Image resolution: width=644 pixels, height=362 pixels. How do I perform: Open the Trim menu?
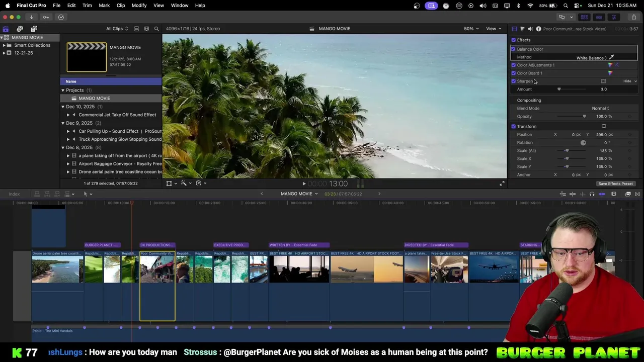coord(87,6)
